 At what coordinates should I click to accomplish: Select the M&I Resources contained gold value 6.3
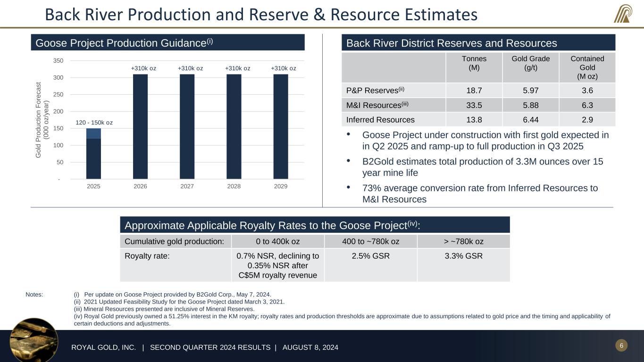tap(587, 105)
